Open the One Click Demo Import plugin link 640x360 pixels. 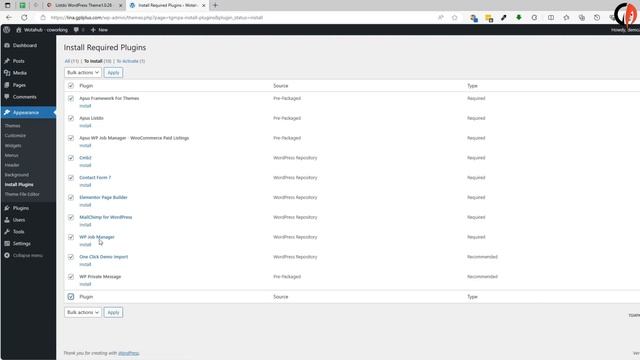pyautogui.click(x=104, y=257)
